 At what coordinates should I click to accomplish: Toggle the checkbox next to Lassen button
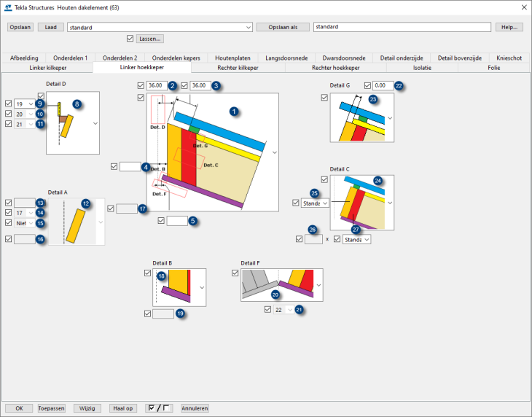pos(130,39)
